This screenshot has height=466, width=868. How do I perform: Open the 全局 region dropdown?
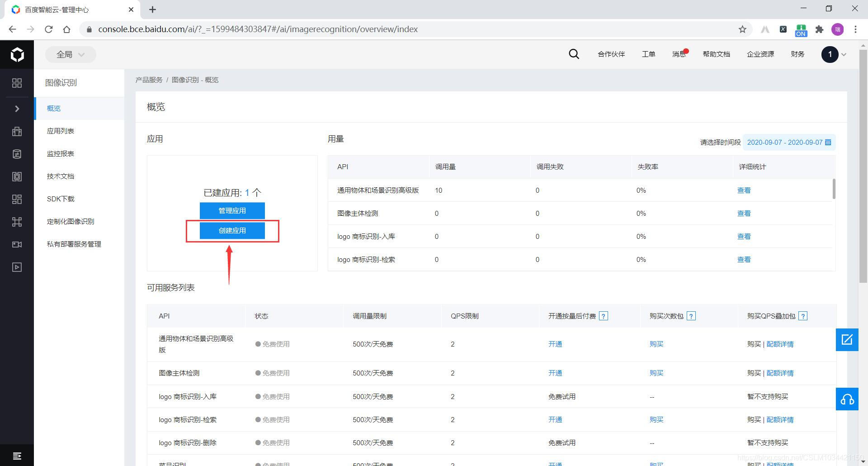pyautogui.click(x=71, y=54)
